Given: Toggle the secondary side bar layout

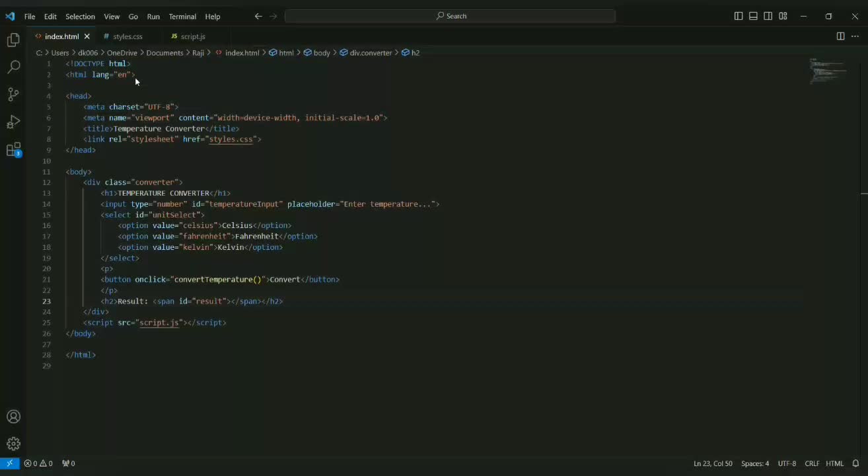Looking at the screenshot, I should click(768, 16).
